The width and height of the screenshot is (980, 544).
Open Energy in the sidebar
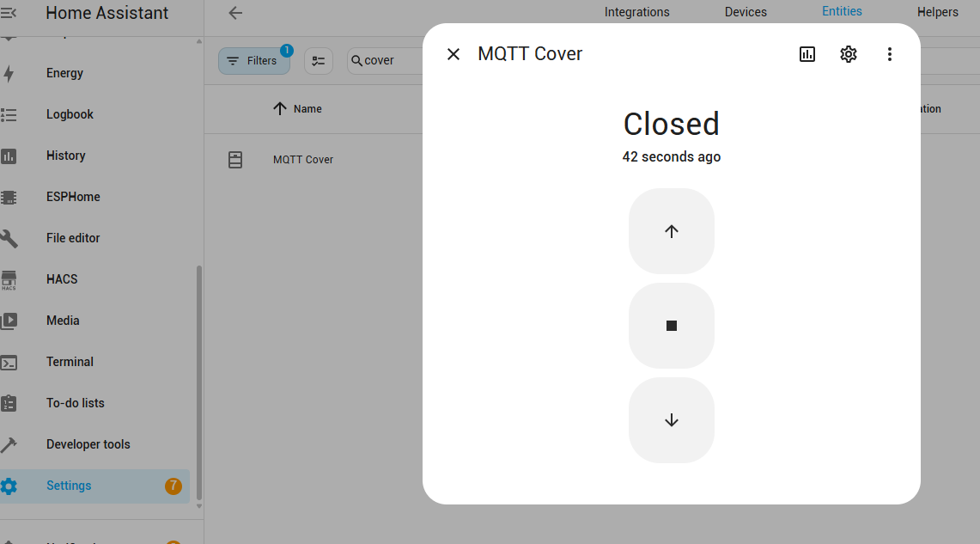64,73
